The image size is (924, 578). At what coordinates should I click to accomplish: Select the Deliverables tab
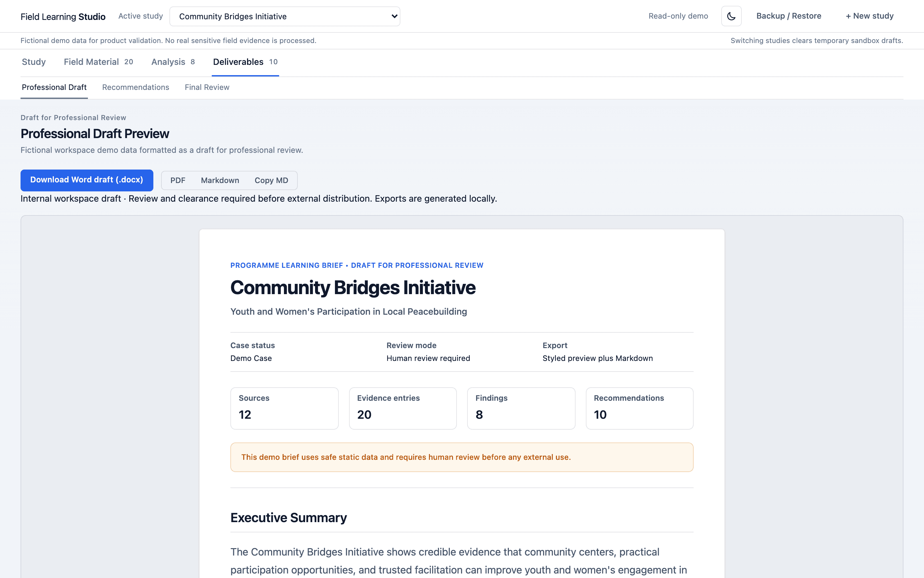point(245,62)
